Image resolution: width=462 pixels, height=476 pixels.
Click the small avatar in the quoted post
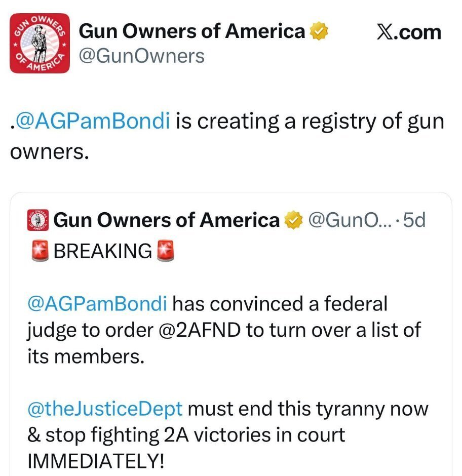(x=38, y=219)
